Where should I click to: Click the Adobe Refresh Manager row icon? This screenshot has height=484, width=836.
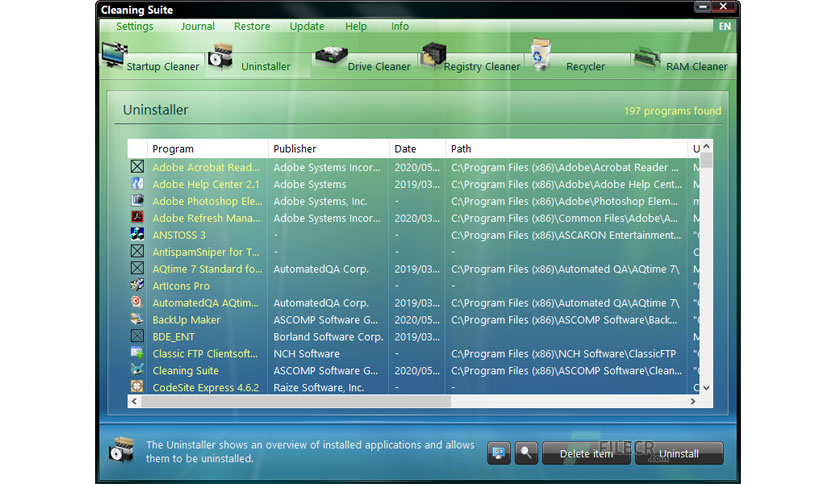click(137, 217)
